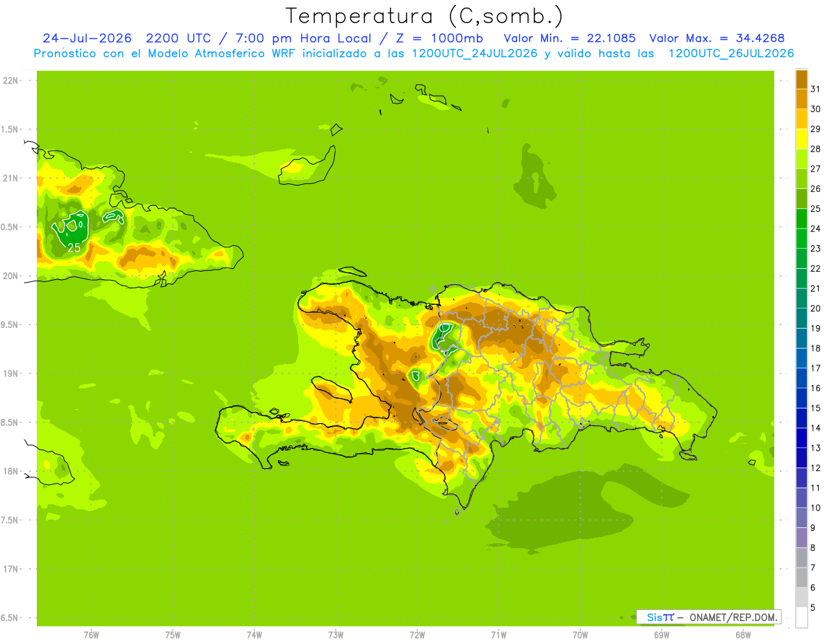Click the "15" color bar label
Image resolution: width=834 pixels, height=644 pixels.
tap(815, 408)
